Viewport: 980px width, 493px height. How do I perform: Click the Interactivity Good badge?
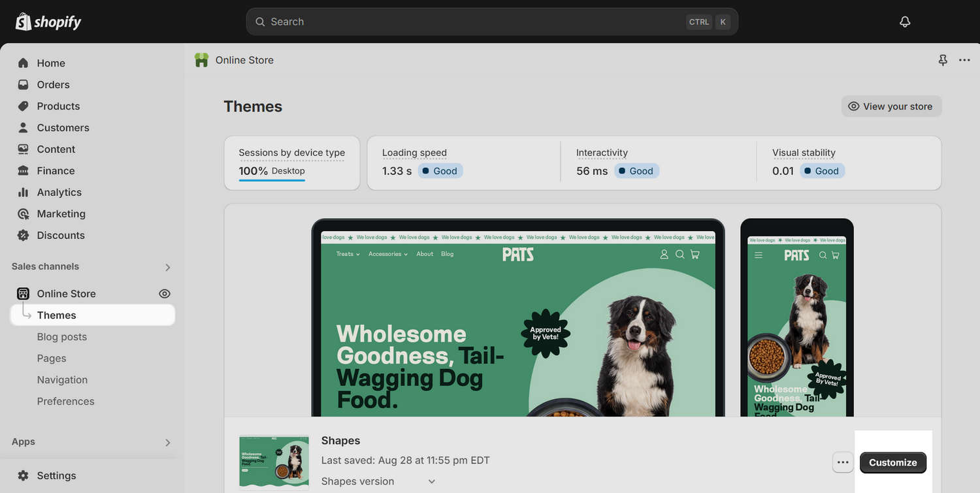pyautogui.click(x=636, y=171)
